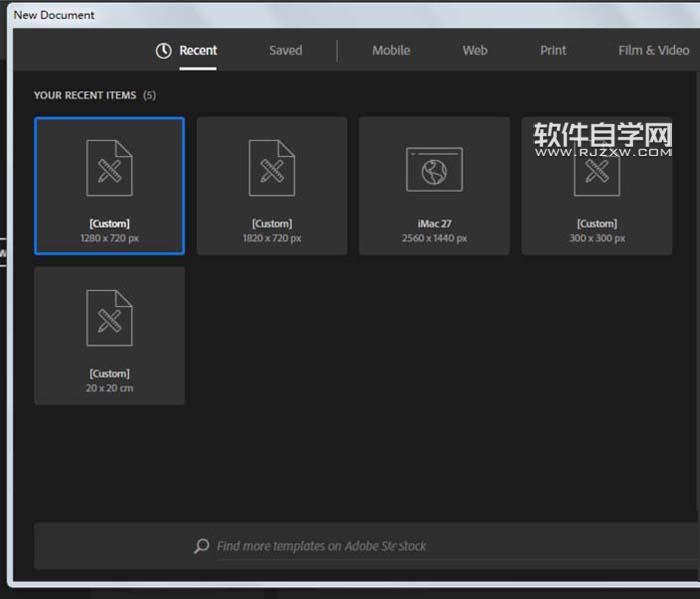700x599 pixels.
Task: Click the YOUR RECENT ITEMS heading
Action: (x=85, y=96)
